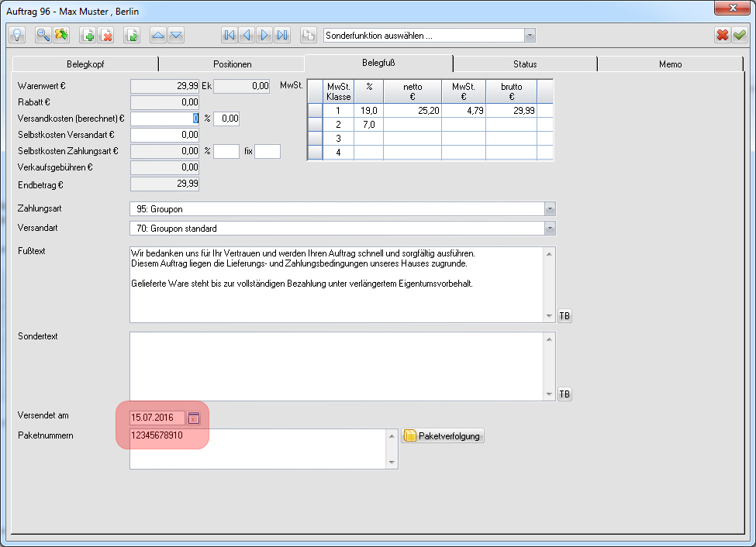Image resolution: width=756 pixels, height=547 pixels.
Task: Select row header of MwSt. Klasse 3
Action: 315,139
